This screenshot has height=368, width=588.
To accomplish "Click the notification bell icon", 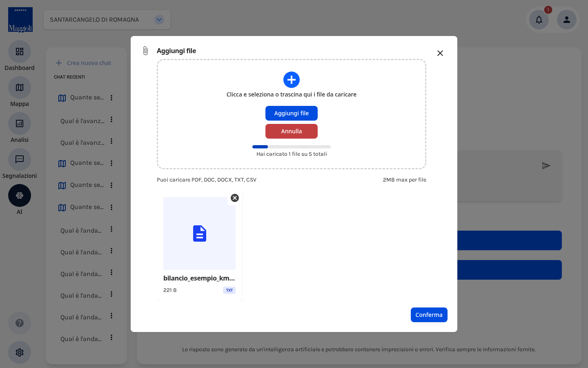I will pyautogui.click(x=539, y=20).
